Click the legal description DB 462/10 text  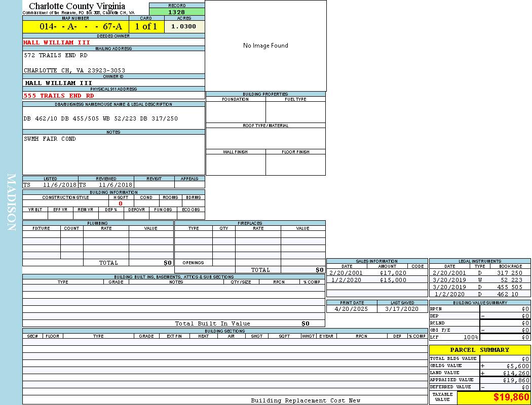pos(101,118)
